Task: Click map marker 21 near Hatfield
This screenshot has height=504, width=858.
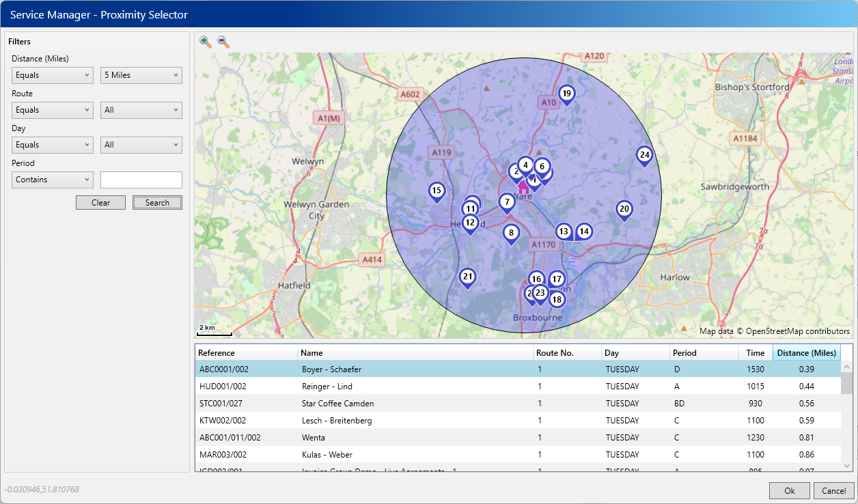Action: (468, 278)
